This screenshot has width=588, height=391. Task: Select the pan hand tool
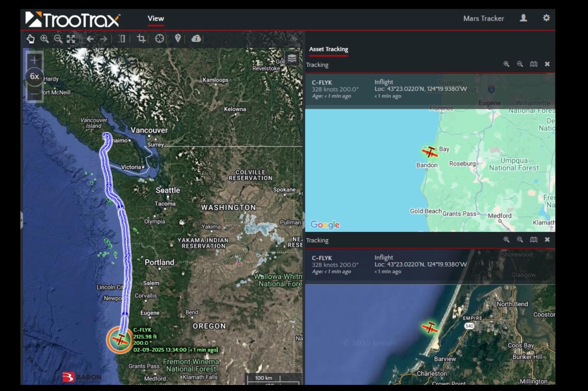(31, 39)
